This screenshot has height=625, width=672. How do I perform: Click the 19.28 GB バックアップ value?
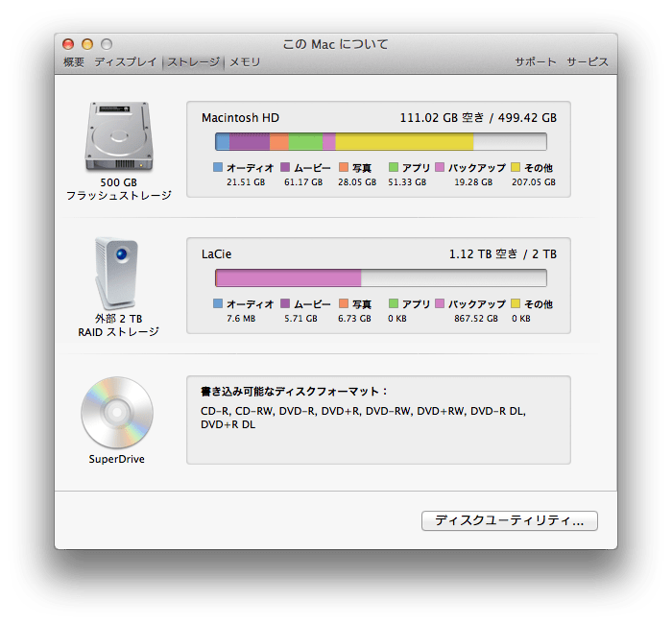[473, 182]
